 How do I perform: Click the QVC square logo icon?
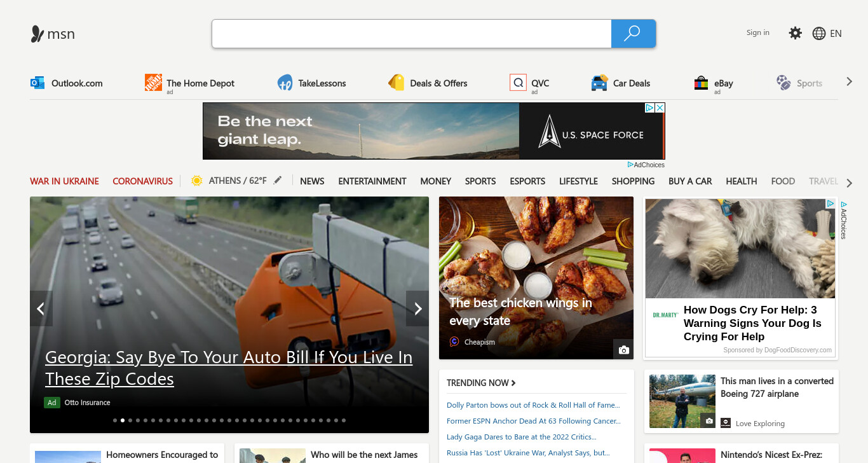[518, 83]
